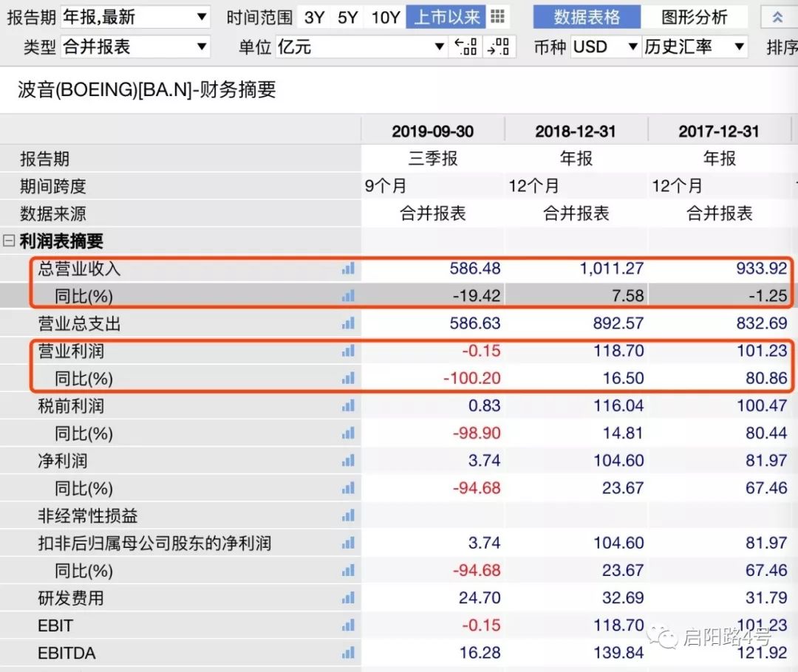Click the 16.28 EBITDA cell

(480, 654)
